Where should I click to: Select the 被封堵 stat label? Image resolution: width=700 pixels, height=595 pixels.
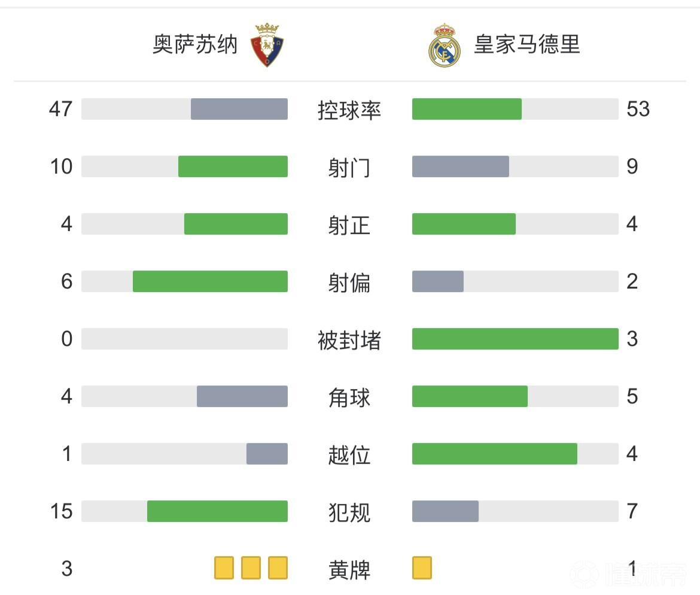tap(349, 339)
